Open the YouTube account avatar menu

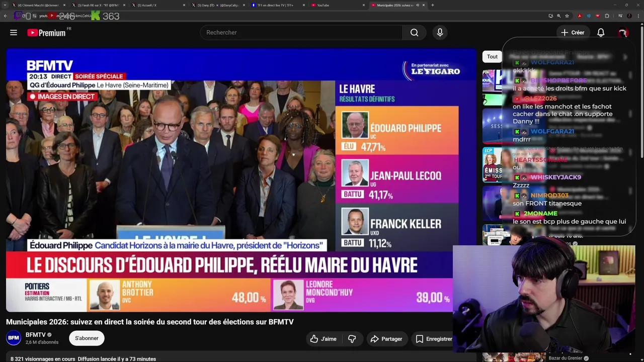(623, 32)
